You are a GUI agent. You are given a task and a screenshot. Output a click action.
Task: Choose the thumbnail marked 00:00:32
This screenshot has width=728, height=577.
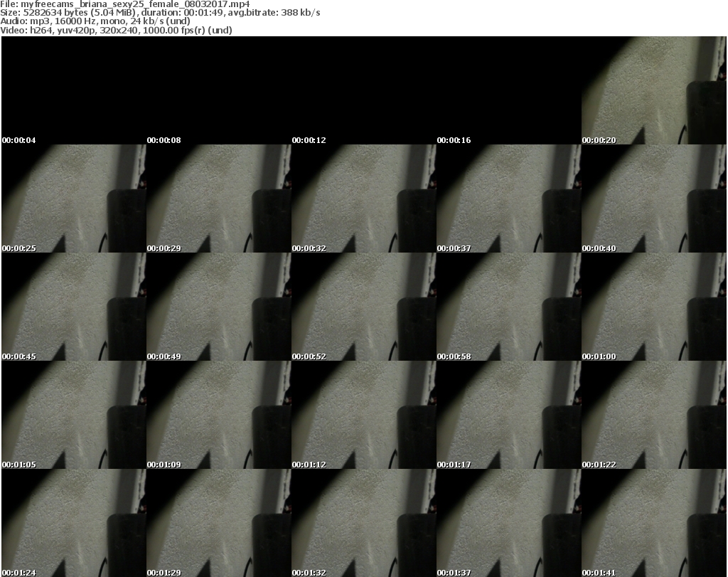tap(363, 198)
